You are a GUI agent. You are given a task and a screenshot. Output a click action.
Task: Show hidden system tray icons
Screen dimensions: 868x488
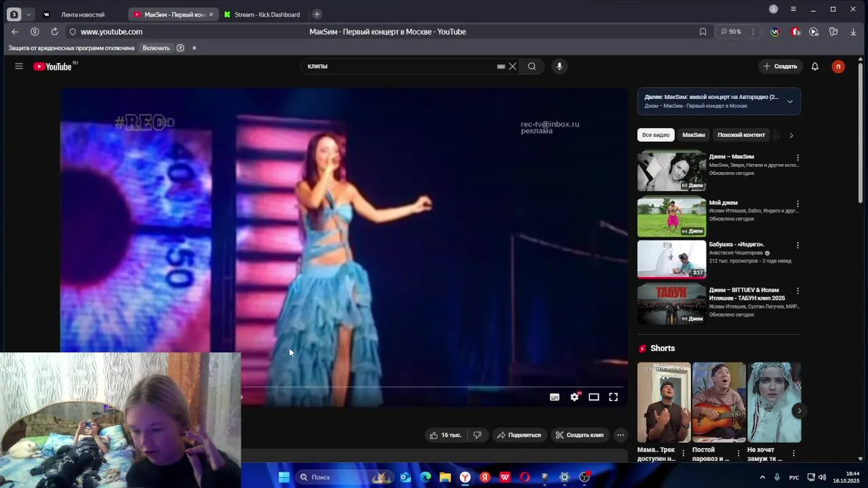point(762,477)
